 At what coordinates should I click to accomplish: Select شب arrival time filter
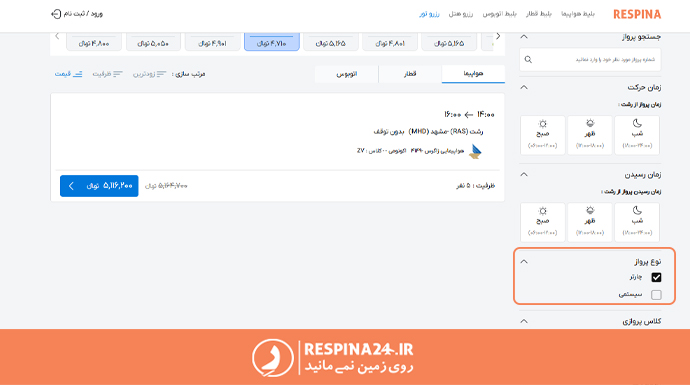(637, 222)
